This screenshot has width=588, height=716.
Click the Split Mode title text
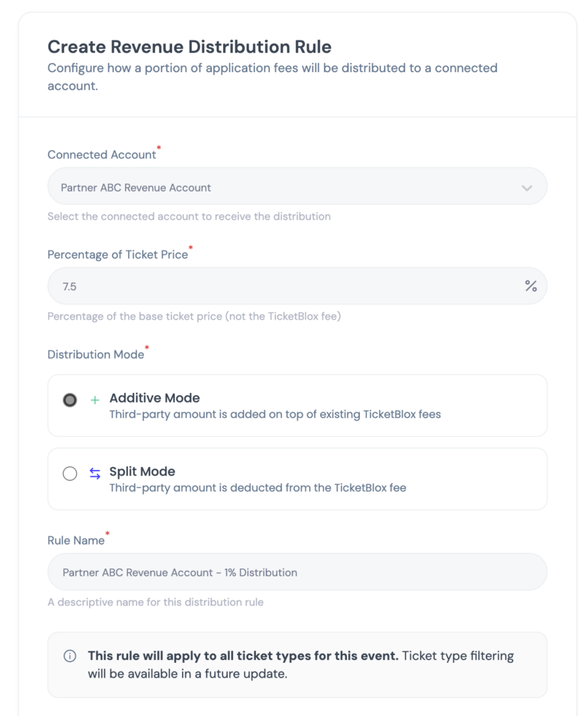142,471
